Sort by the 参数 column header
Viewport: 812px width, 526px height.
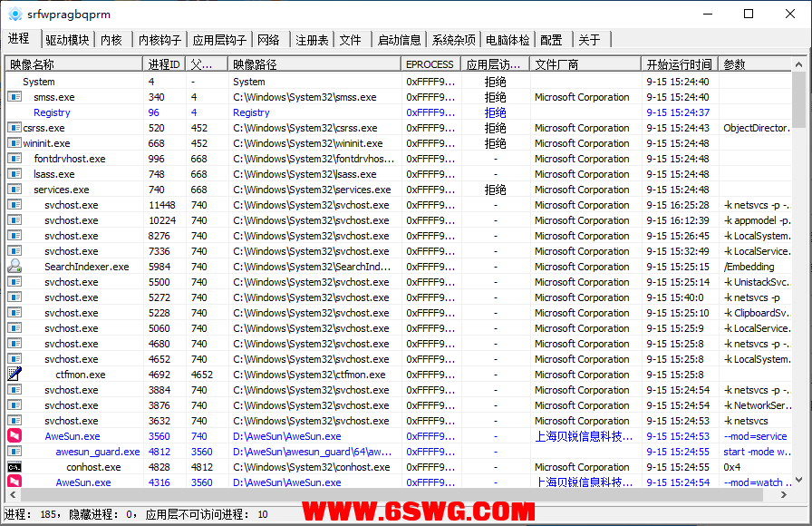pyautogui.click(x=755, y=64)
